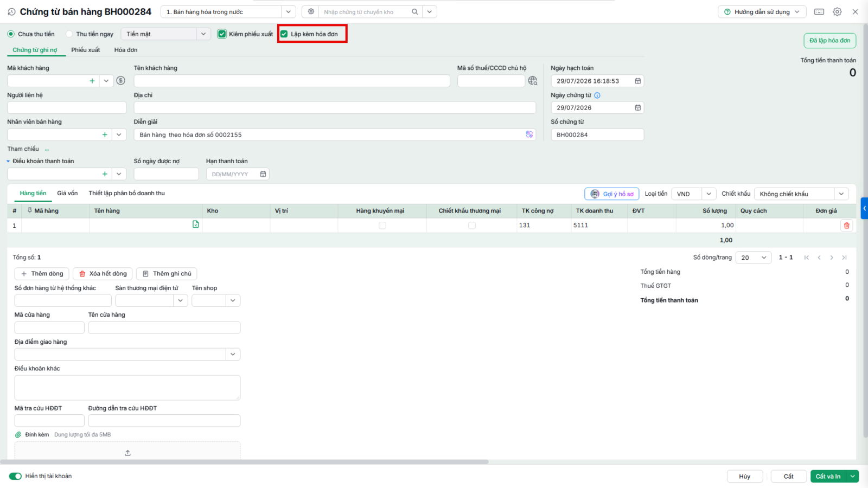Open the voucher history icon beside the title
The image size is (868, 488).
[x=11, y=12]
